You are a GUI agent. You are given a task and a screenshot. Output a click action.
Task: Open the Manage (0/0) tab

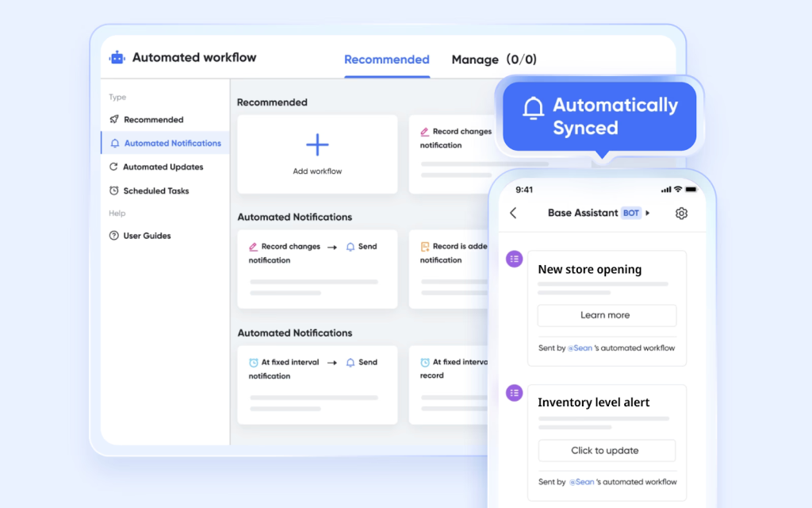[x=494, y=60]
